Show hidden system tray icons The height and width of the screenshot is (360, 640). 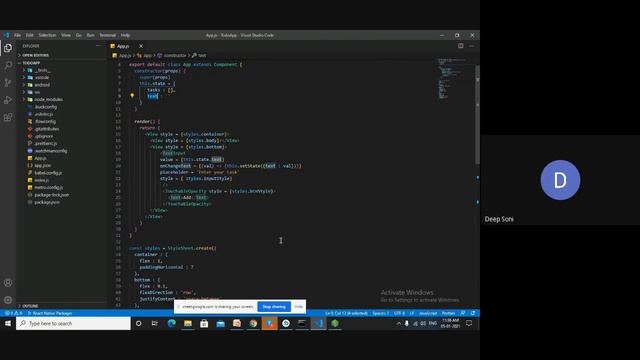(x=398, y=323)
